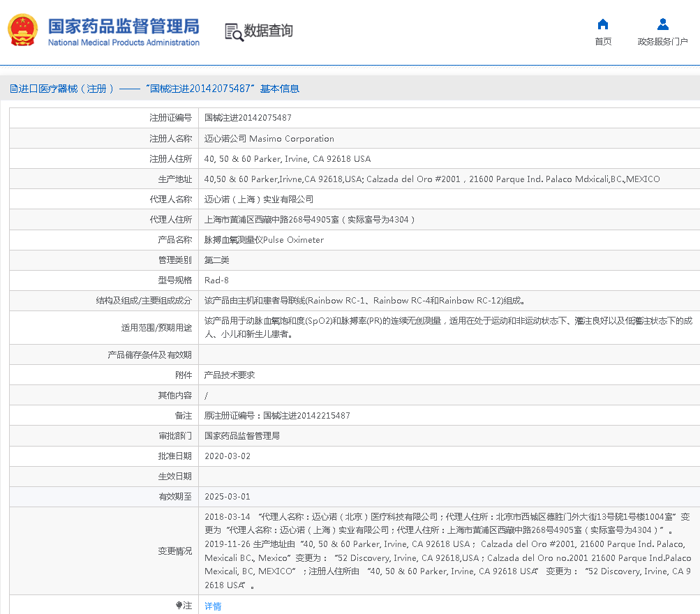Open the 详情 details link
The height and width of the screenshot is (614, 700).
(x=213, y=606)
